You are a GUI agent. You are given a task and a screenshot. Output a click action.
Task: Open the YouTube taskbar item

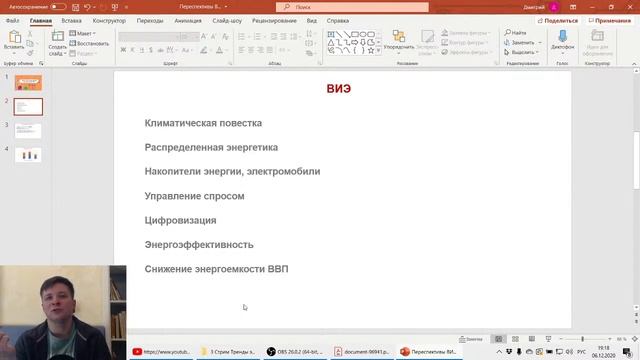(x=162, y=352)
